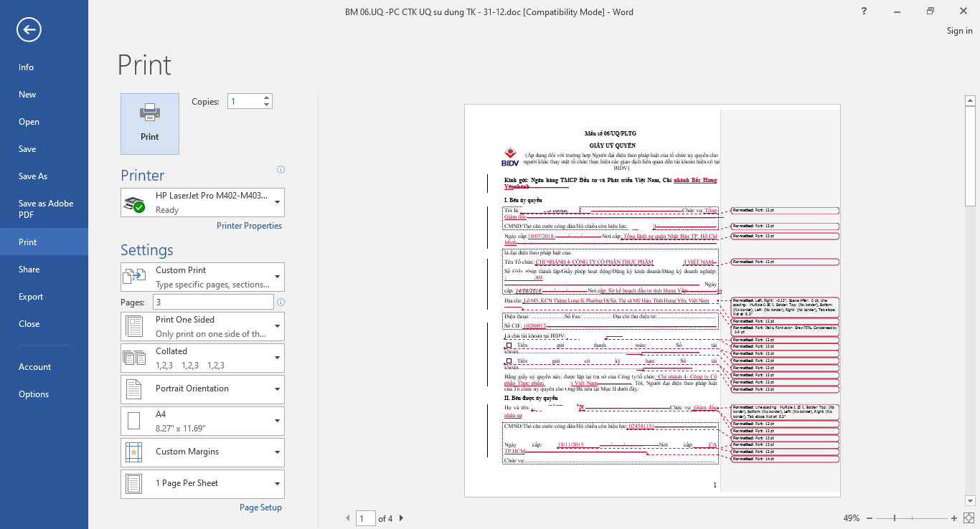Click the printer info icon

(281, 170)
